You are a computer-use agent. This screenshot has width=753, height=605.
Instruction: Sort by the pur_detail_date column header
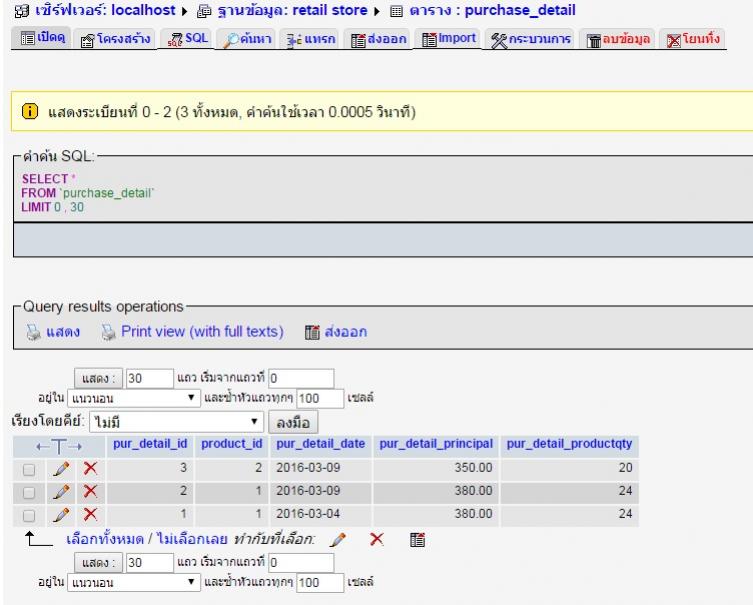(x=320, y=444)
